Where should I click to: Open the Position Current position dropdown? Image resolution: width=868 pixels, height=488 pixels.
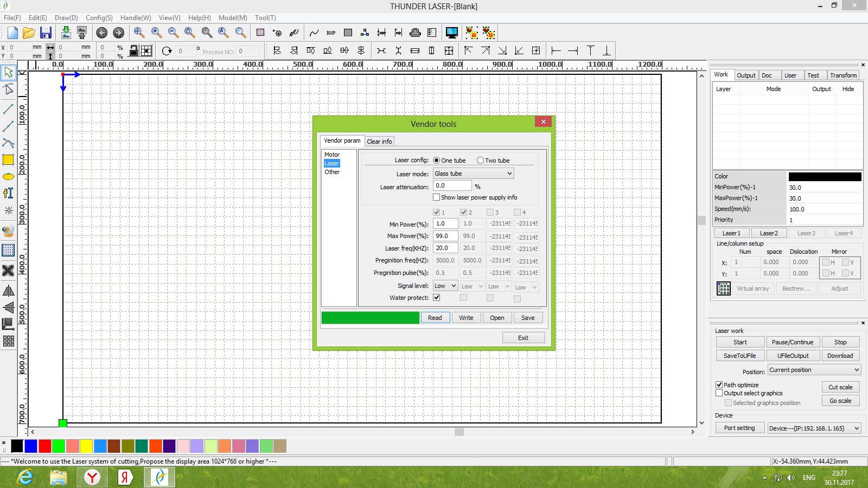(x=814, y=370)
